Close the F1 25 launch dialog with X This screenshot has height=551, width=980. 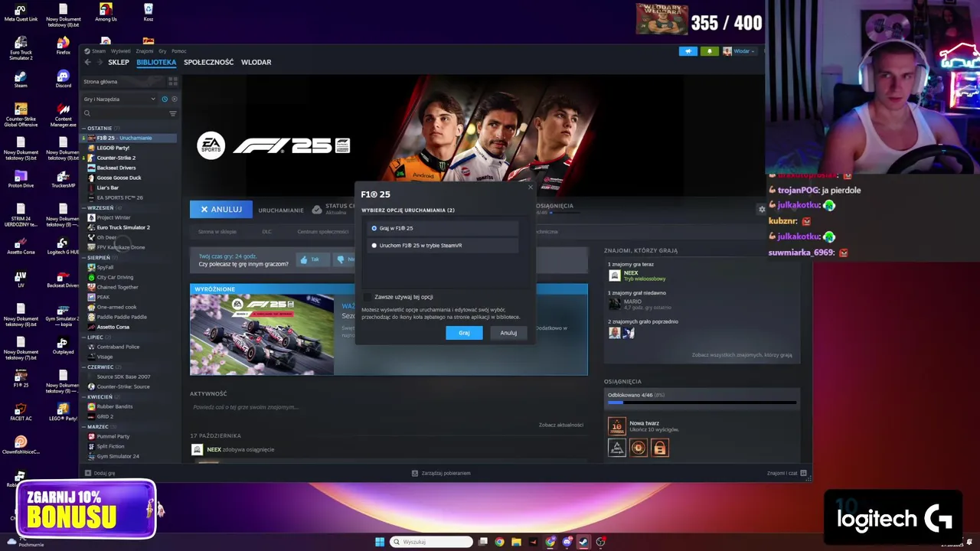(530, 187)
